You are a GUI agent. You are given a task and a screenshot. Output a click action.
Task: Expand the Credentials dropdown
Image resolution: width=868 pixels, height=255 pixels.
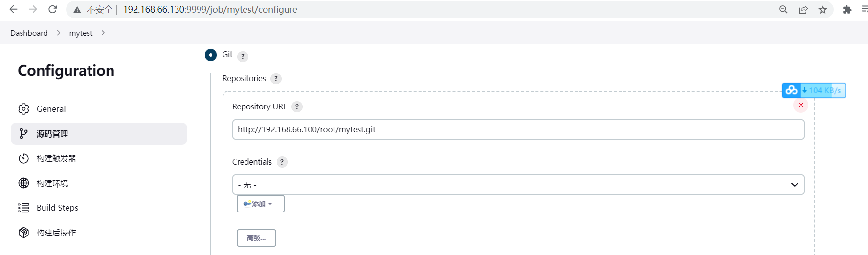coord(518,185)
